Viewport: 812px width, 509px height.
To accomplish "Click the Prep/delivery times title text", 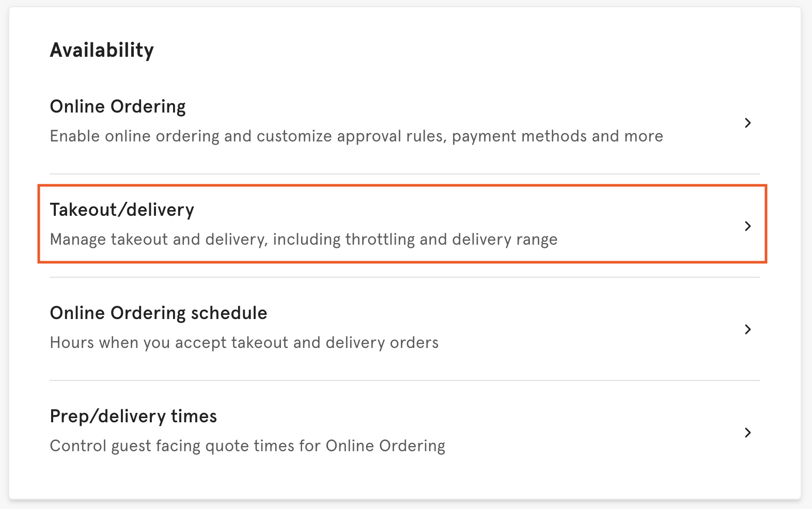I will click(133, 417).
